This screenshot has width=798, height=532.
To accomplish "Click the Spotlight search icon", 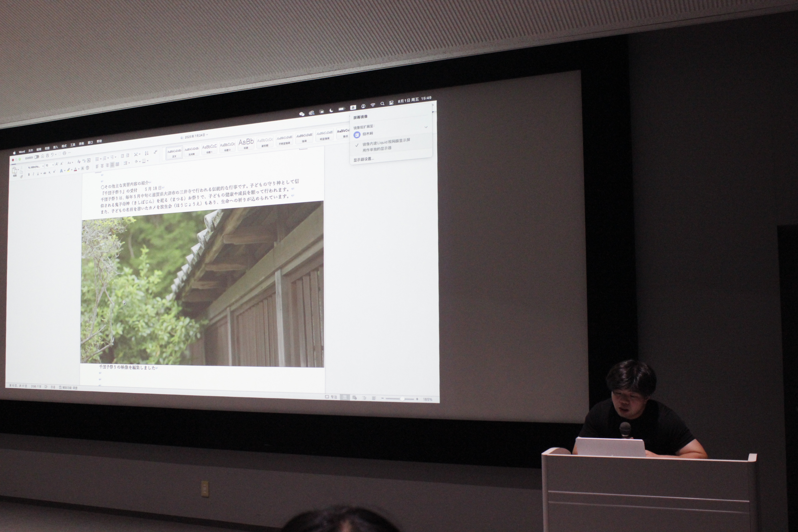I will pyautogui.click(x=382, y=104).
